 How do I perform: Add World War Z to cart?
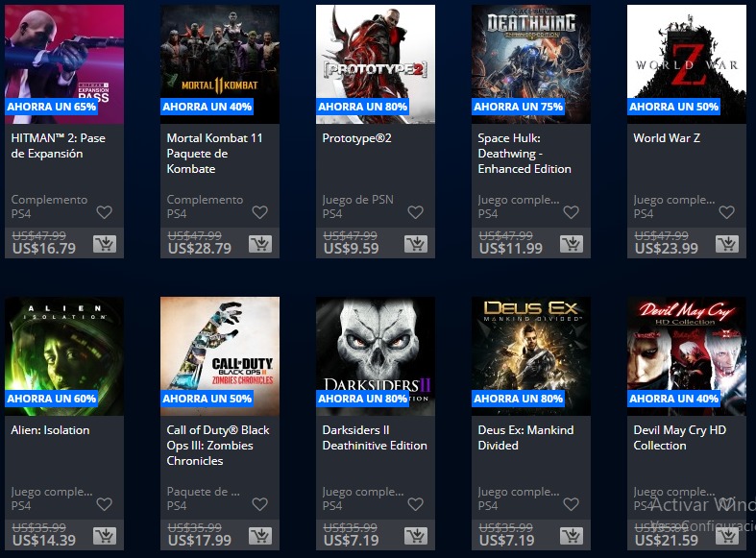(727, 244)
